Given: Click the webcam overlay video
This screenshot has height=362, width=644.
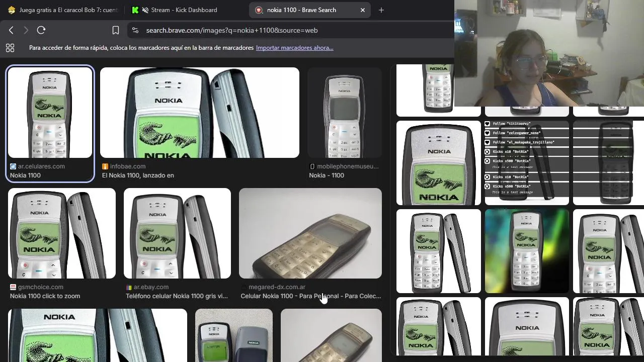Looking at the screenshot, I should 549,53.
